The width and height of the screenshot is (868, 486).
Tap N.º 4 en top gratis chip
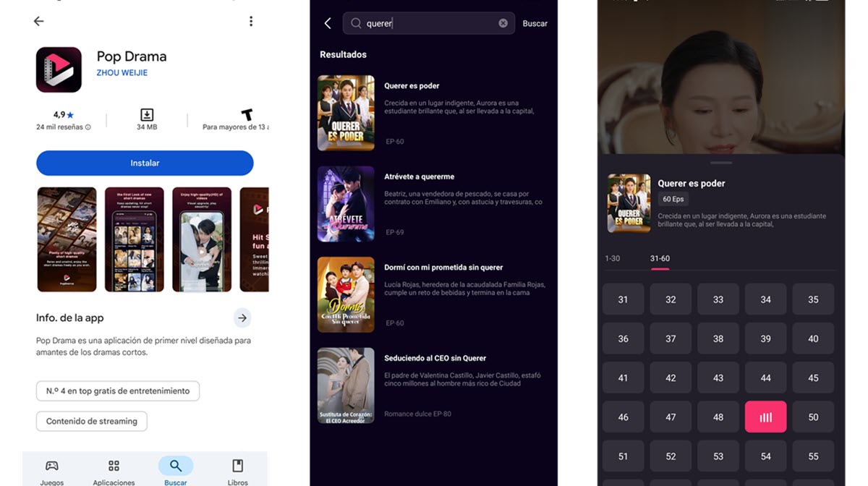[x=118, y=391]
